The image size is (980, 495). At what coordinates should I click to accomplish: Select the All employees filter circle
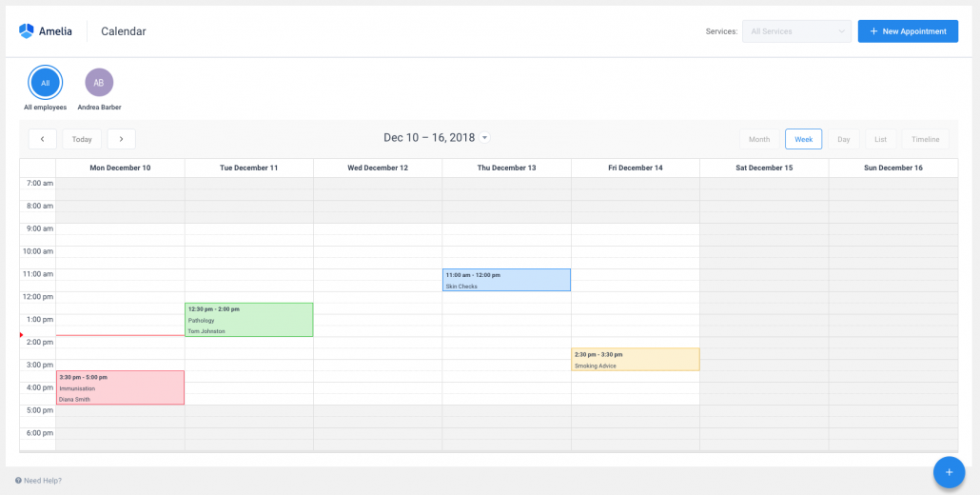pyautogui.click(x=45, y=83)
